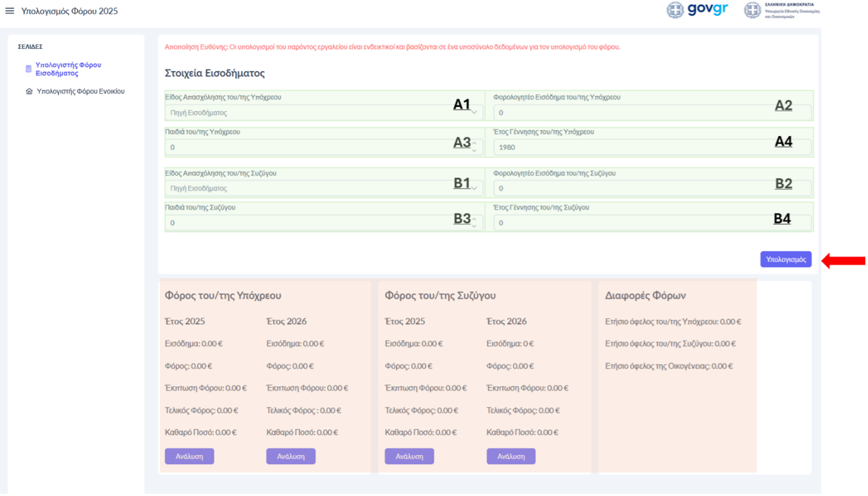Image resolution: width=868 pixels, height=496 pixels.
Task: Click the house icon for rent tax calculator
Action: coord(29,92)
